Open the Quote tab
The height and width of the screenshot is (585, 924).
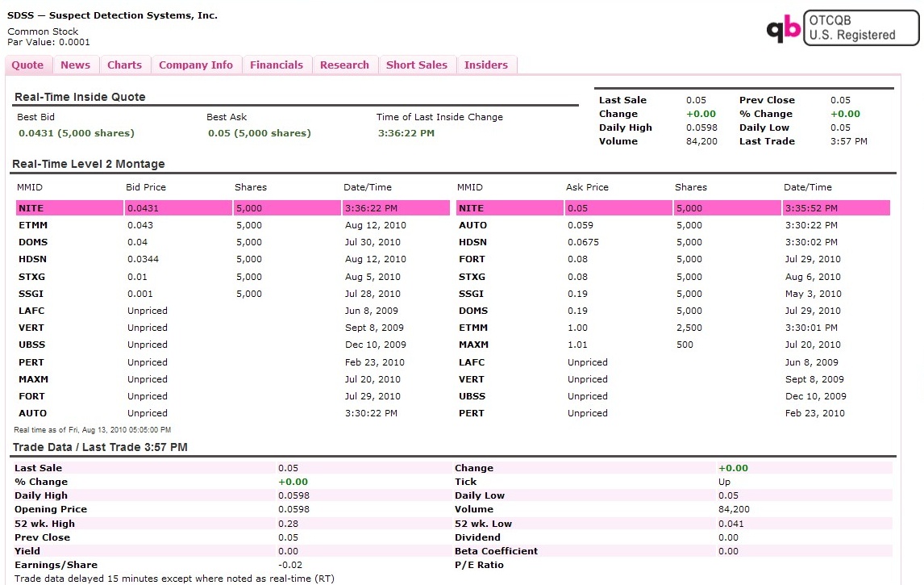[x=28, y=65]
